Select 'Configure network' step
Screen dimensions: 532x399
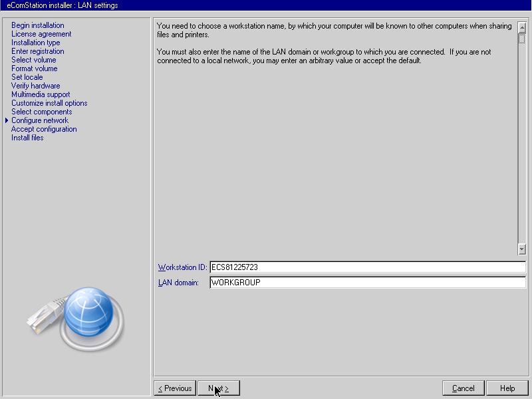(x=40, y=120)
